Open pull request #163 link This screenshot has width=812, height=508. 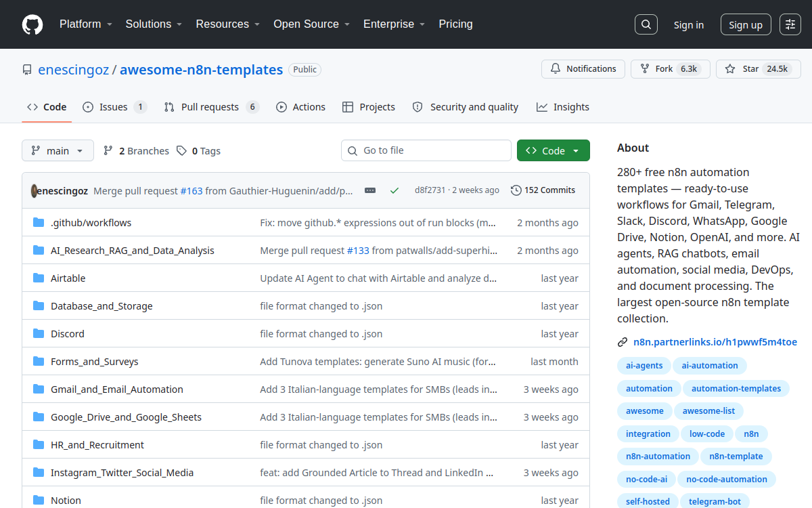[191, 190]
